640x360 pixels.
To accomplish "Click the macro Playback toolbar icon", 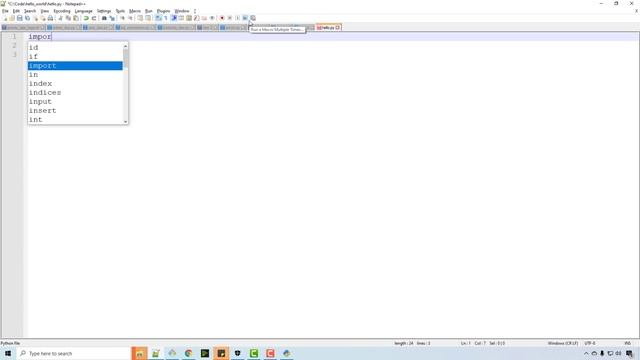I will 237,18.
